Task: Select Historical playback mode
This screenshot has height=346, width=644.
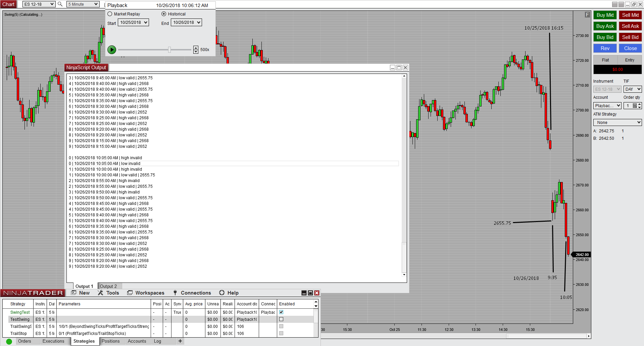Action: (164, 14)
